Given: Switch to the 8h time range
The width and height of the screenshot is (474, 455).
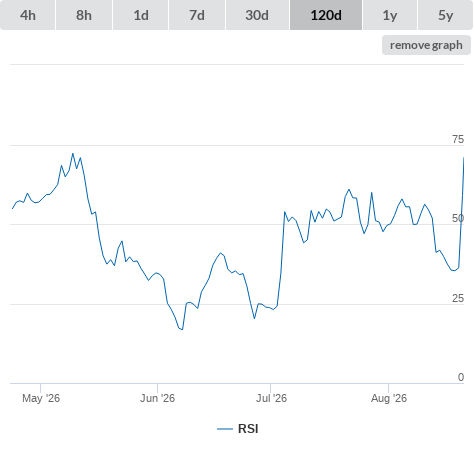Looking at the screenshot, I should tap(84, 15).
